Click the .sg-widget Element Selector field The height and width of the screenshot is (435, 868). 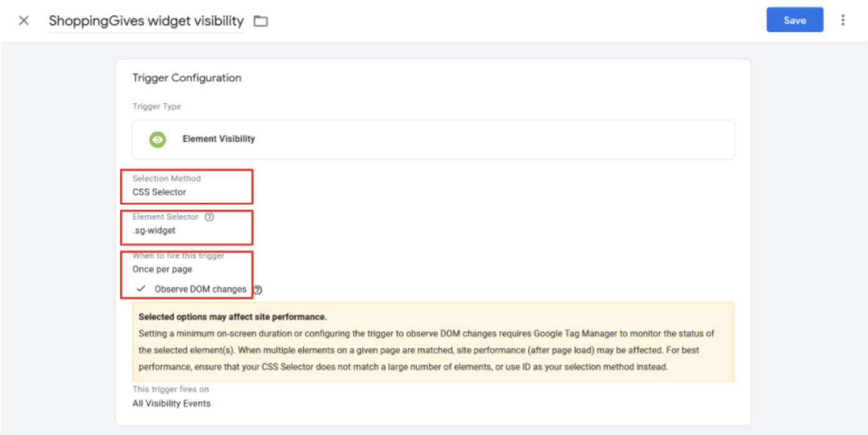coord(154,231)
